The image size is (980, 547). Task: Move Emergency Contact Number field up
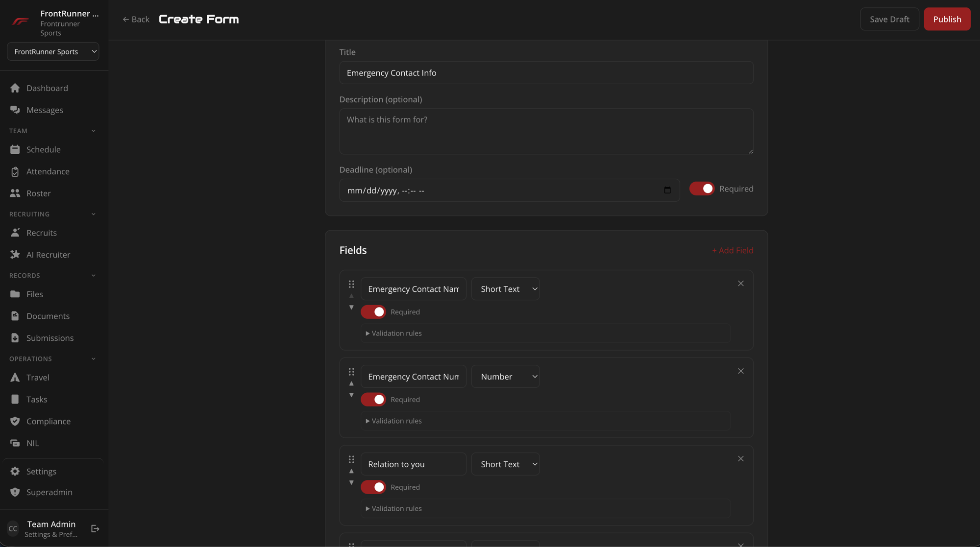click(351, 383)
